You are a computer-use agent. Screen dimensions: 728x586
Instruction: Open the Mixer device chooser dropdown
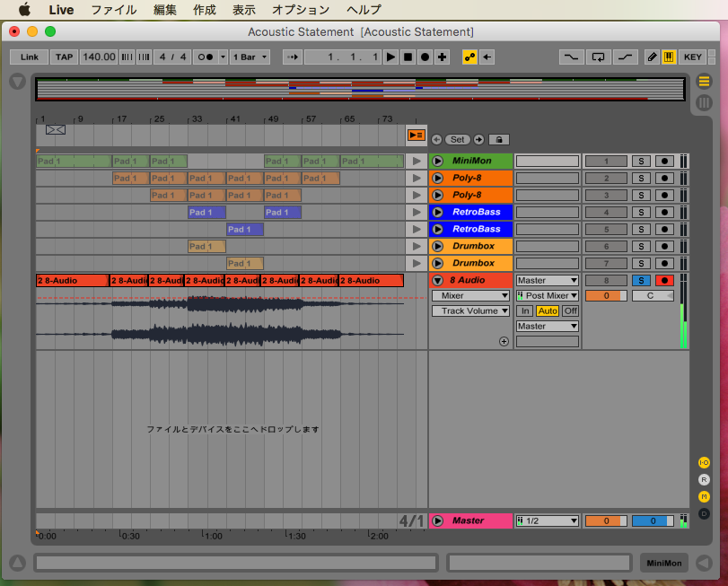click(470, 295)
